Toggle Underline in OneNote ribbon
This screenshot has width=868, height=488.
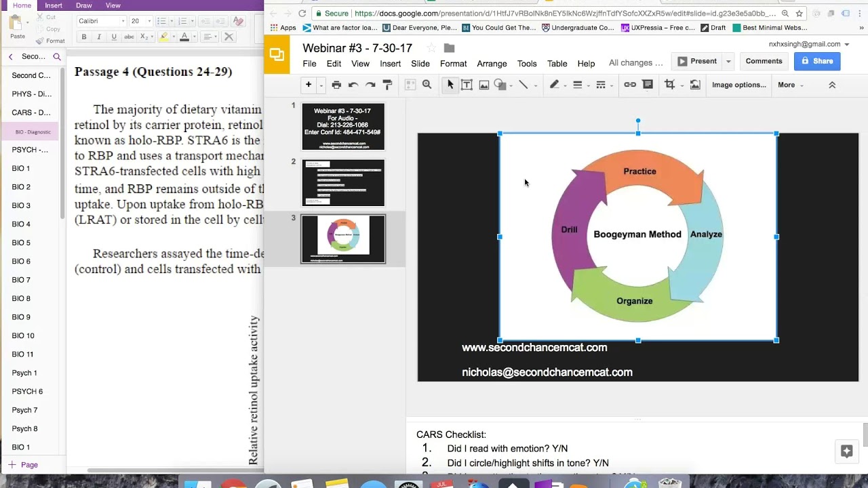point(114,37)
